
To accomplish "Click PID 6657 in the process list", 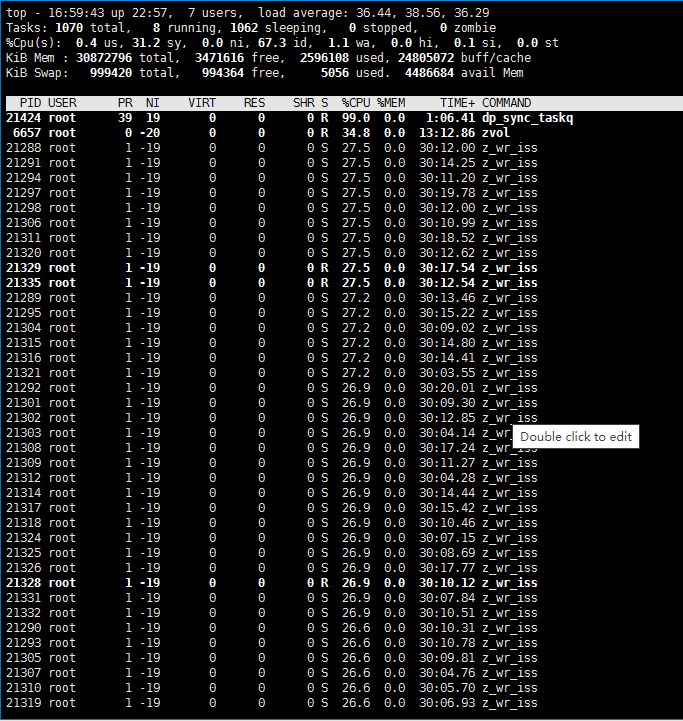I will point(27,133).
